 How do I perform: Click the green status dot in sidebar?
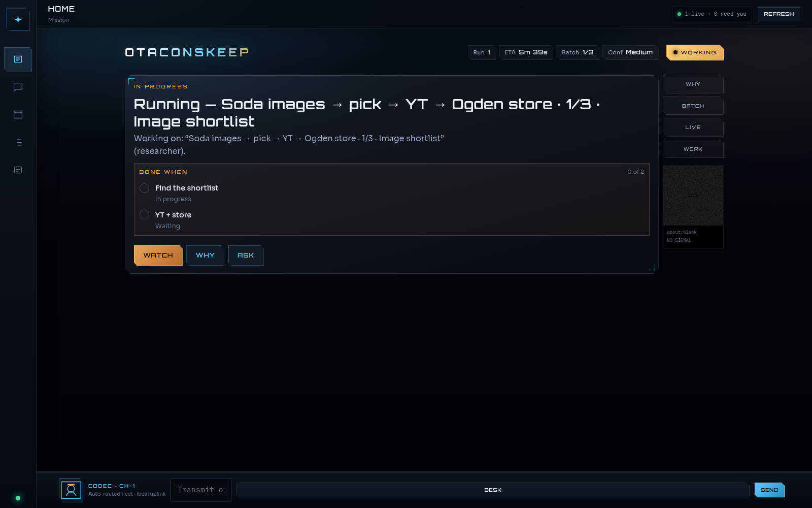[x=18, y=498]
